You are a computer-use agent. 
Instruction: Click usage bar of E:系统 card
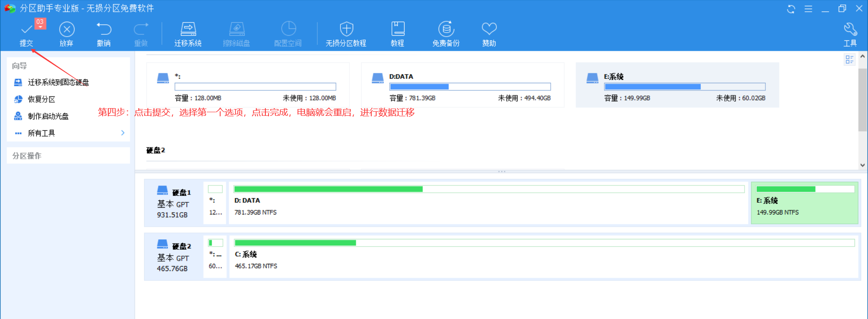(x=685, y=87)
